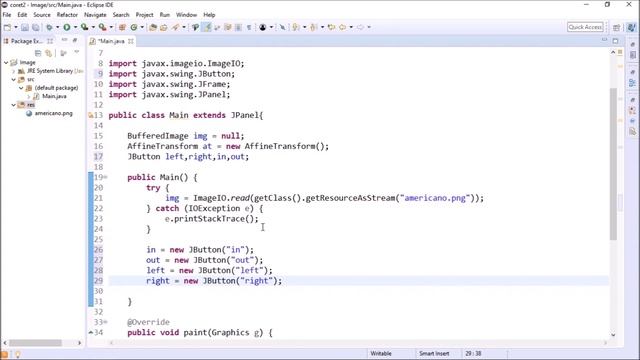Collapse the src folder node
This screenshot has height=360, width=640.
click(x=13, y=80)
